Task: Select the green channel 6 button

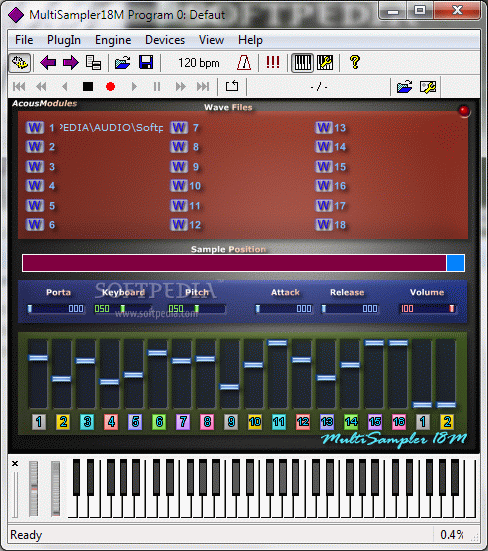Action: (159, 422)
